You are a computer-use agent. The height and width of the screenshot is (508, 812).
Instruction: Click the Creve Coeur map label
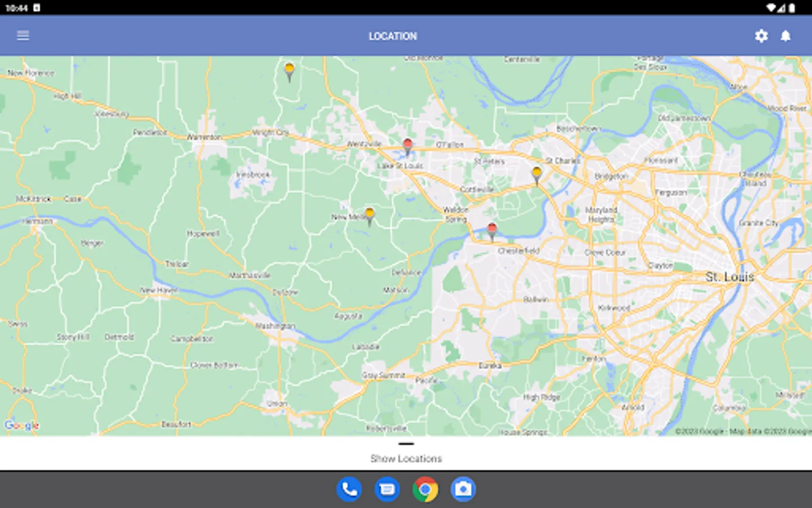pos(605,252)
